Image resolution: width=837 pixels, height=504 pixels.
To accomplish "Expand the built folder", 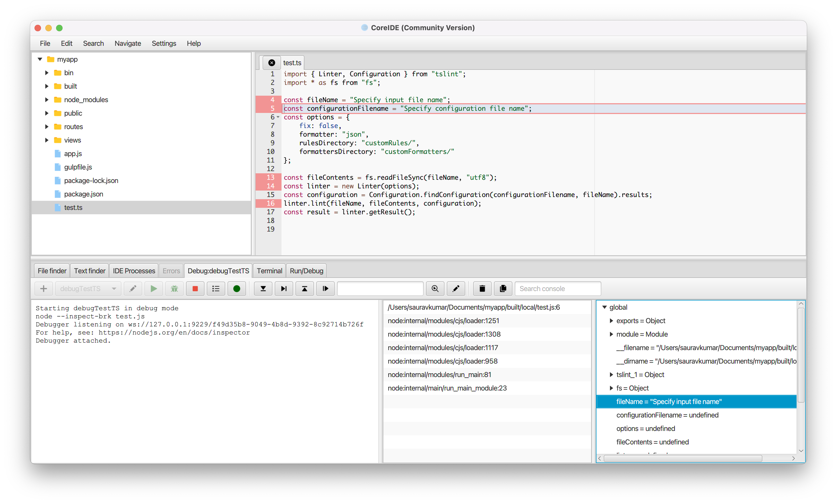I will [x=47, y=86].
